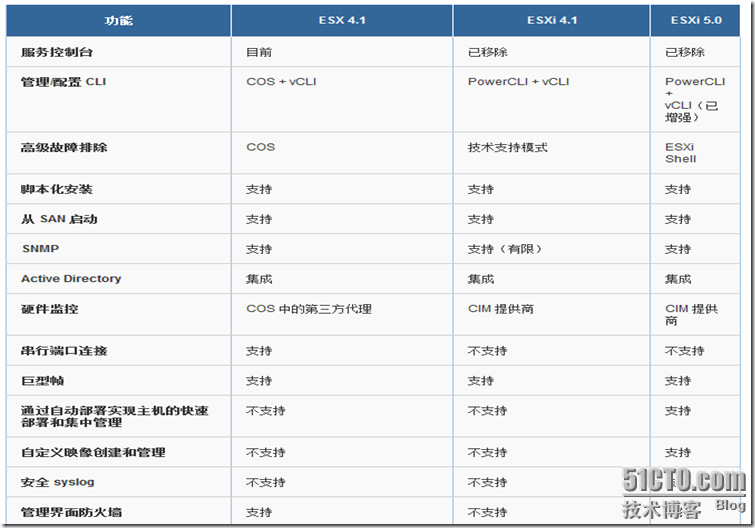Screen dimensions: 755x528
Task: Click 支持 for SNMP under ESX 4.1
Action: (x=259, y=249)
